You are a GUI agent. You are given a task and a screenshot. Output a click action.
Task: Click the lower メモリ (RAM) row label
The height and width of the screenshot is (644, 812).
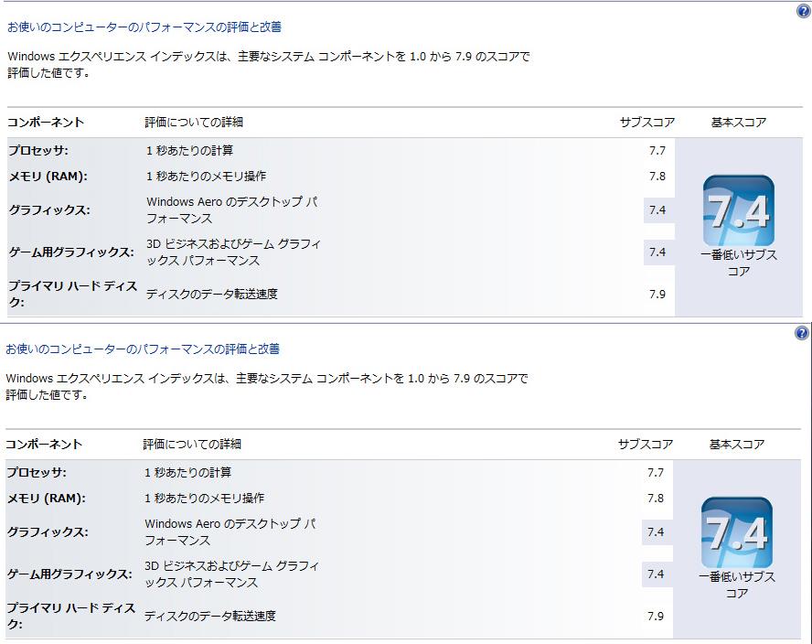pos(46,499)
